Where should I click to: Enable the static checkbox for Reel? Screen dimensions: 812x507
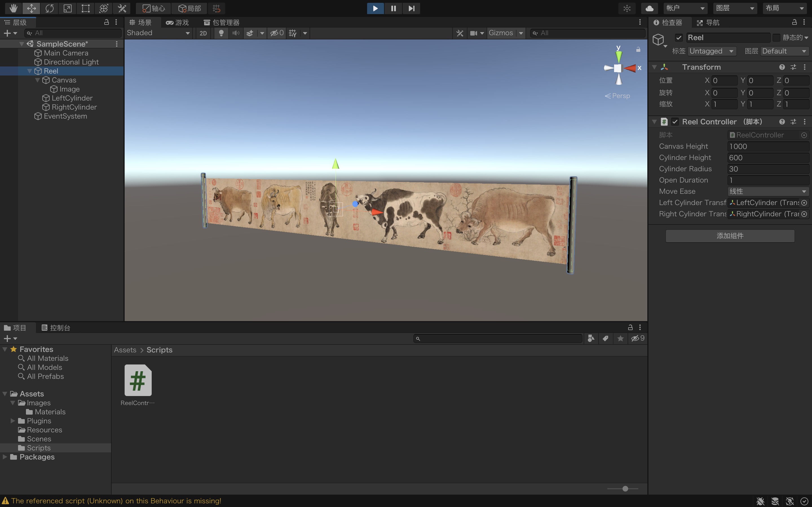[776, 37]
